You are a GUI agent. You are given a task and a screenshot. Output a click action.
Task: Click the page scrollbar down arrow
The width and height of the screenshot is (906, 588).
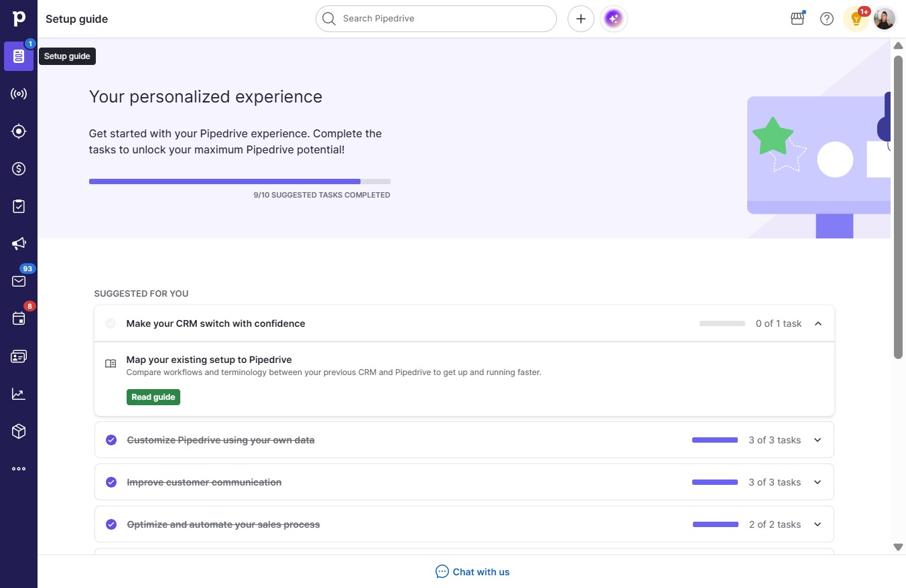[899, 547]
